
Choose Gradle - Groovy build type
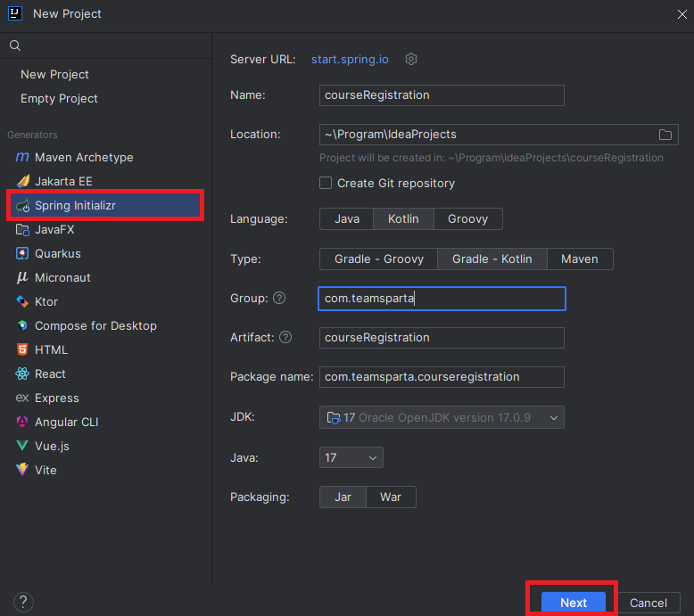point(379,259)
